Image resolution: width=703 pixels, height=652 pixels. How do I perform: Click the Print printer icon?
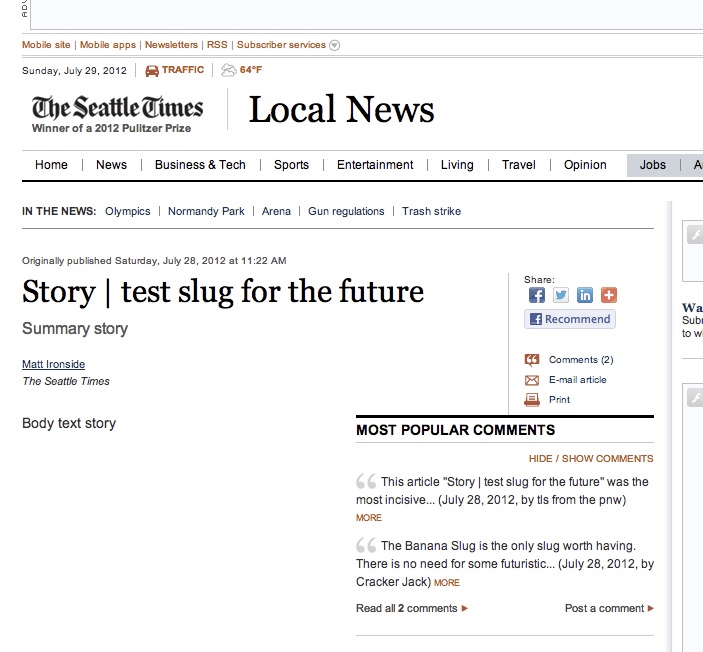[x=532, y=400]
